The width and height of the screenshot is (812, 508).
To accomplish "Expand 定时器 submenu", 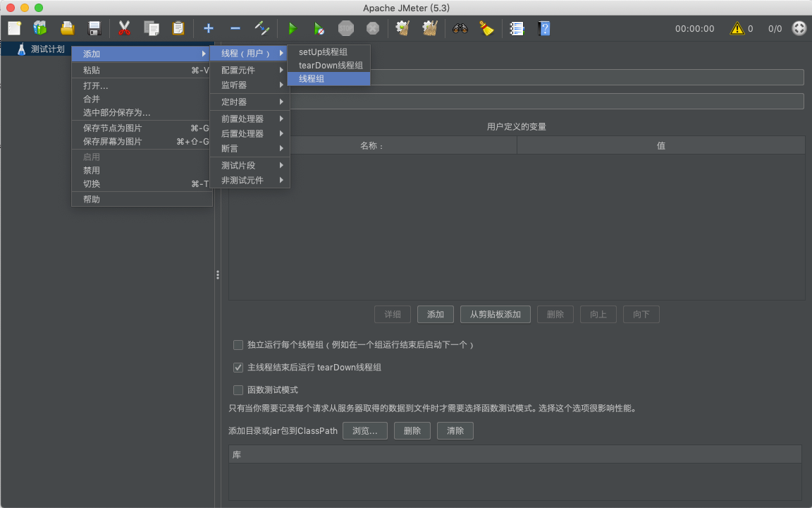I will click(x=250, y=102).
